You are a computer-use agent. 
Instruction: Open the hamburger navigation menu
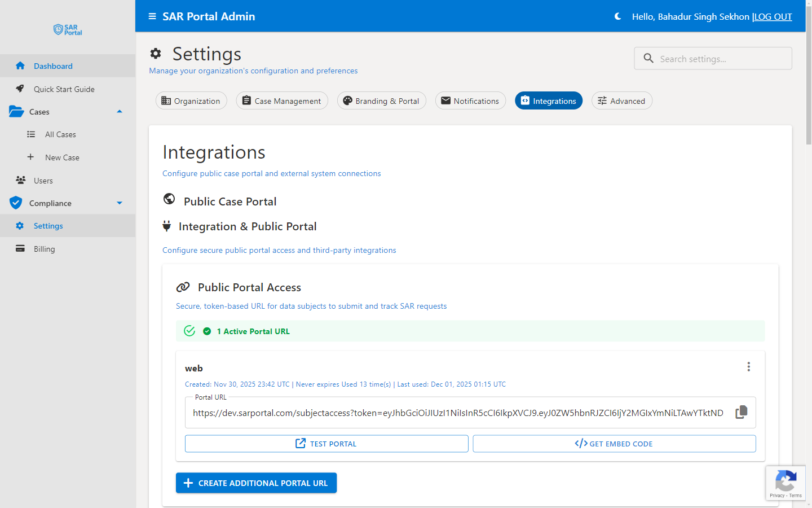(152, 16)
